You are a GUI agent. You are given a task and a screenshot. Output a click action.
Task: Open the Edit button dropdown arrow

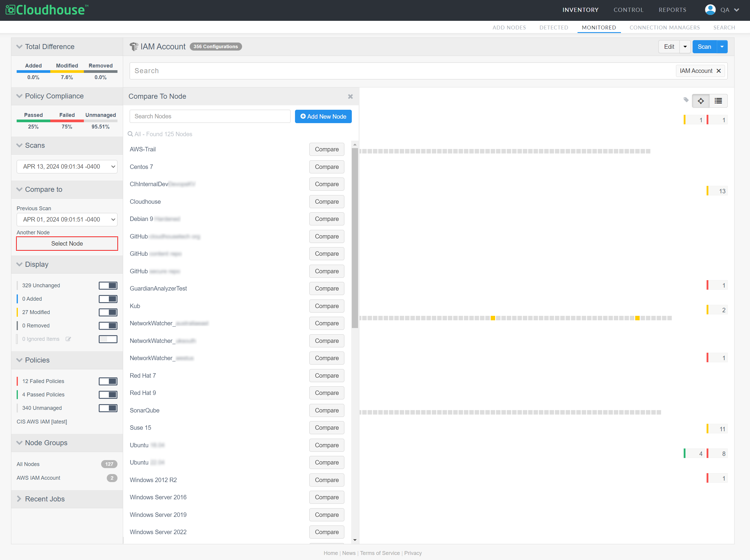(685, 47)
